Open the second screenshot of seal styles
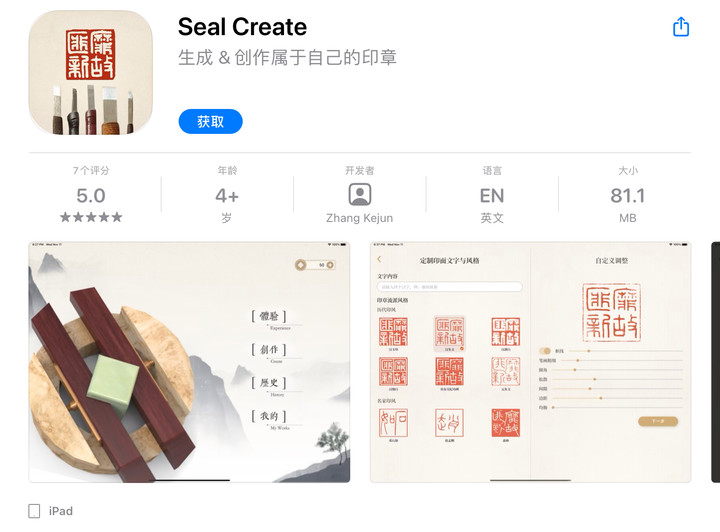Viewport: 720px width, 532px height. click(530, 362)
